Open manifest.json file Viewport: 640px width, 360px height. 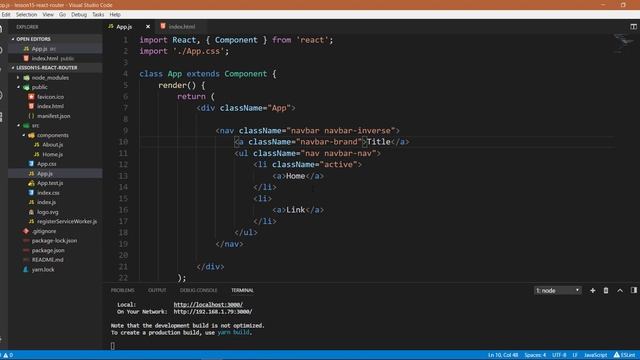[53, 116]
